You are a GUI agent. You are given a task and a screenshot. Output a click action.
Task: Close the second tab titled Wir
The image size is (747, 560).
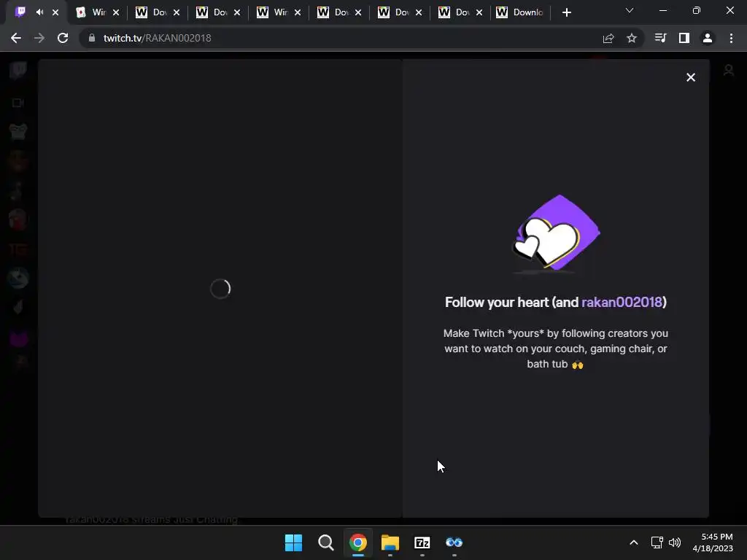point(116,12)
